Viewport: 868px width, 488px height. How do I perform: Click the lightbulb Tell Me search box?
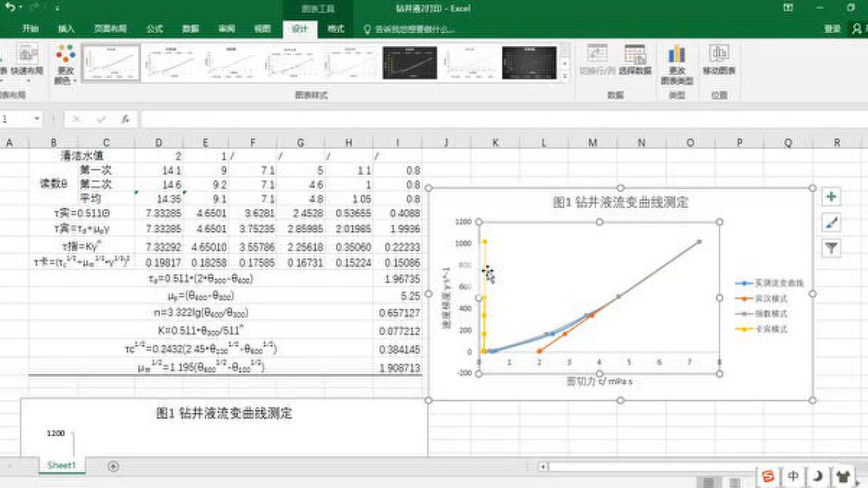coord(410,29)
